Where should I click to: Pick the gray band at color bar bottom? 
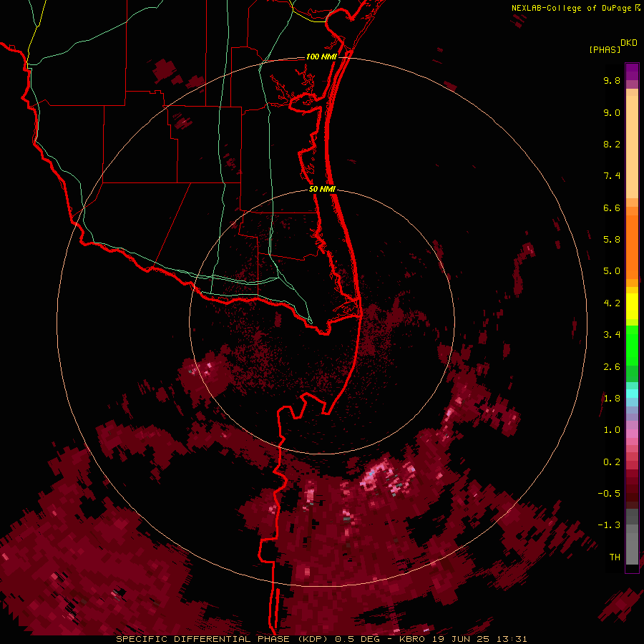[632, 549]
